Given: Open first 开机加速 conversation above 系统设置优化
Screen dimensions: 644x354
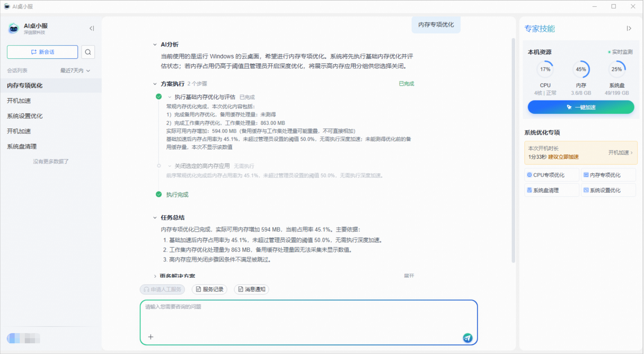Looking at the screenshot, I should [x=51, y=101].
